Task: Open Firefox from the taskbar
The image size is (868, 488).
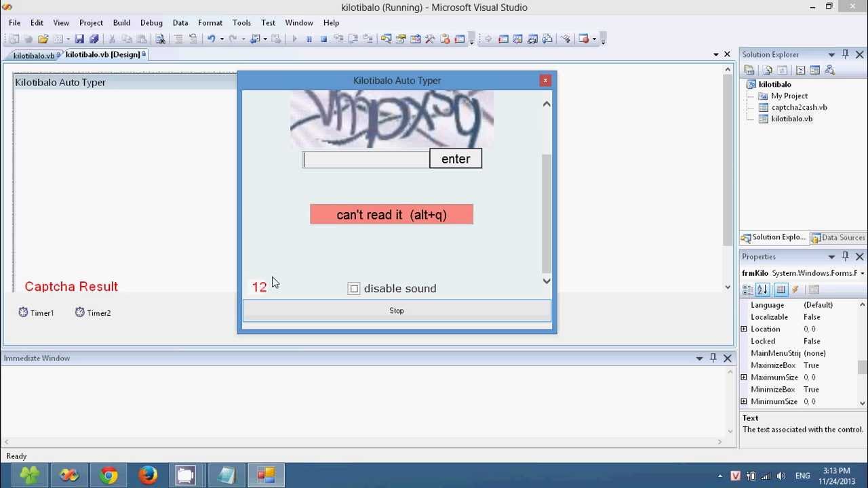Action: (x=147, y=475)
